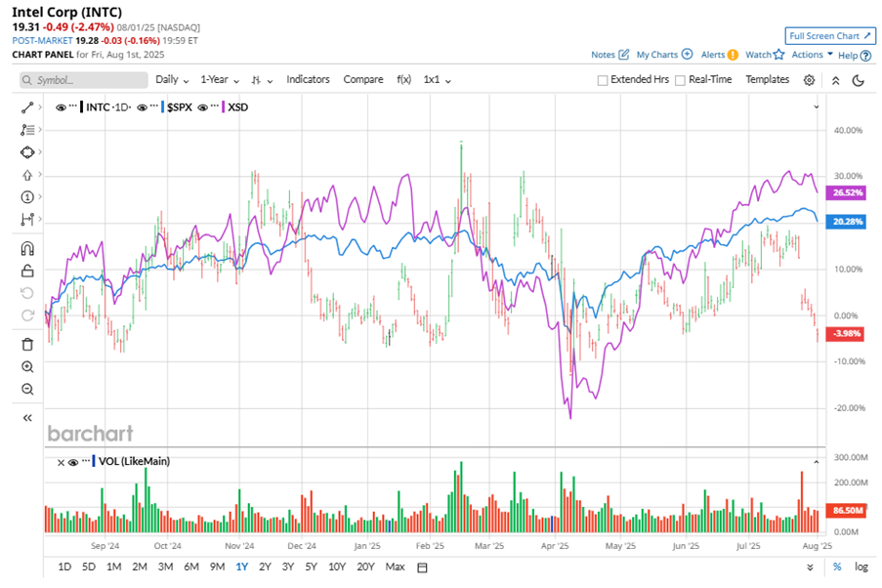Toggle the percent scale mode

837,567
